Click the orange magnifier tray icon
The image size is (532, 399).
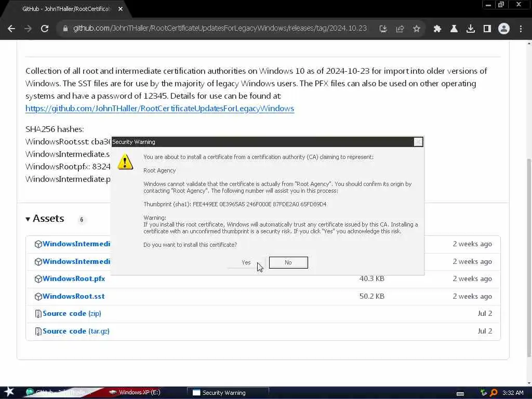click(494, 393)
